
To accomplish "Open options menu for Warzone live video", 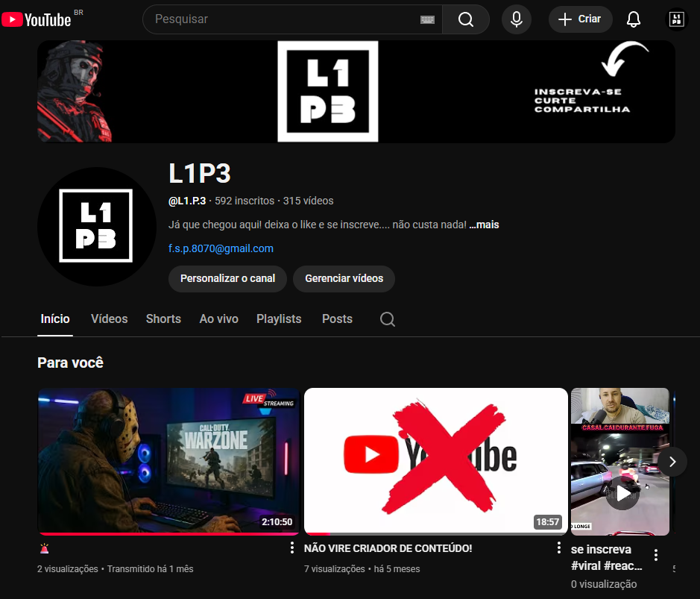I will (292, 548).
